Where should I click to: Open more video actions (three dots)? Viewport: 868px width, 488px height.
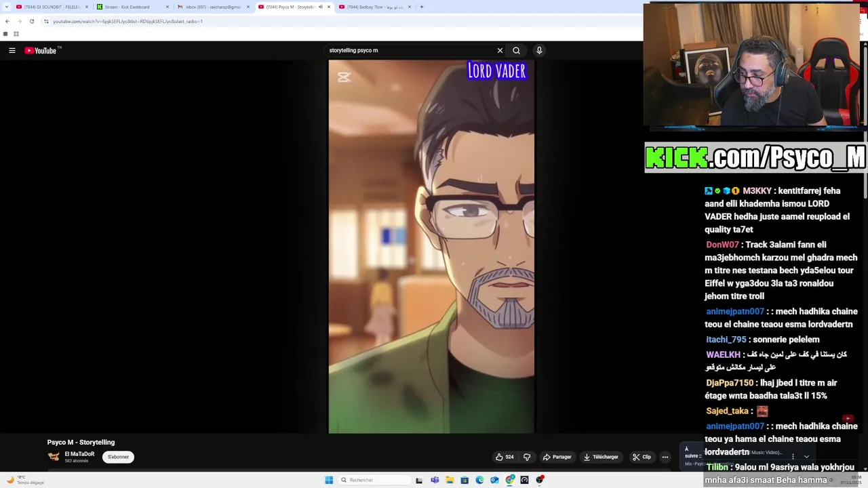[x=665, y=457]
